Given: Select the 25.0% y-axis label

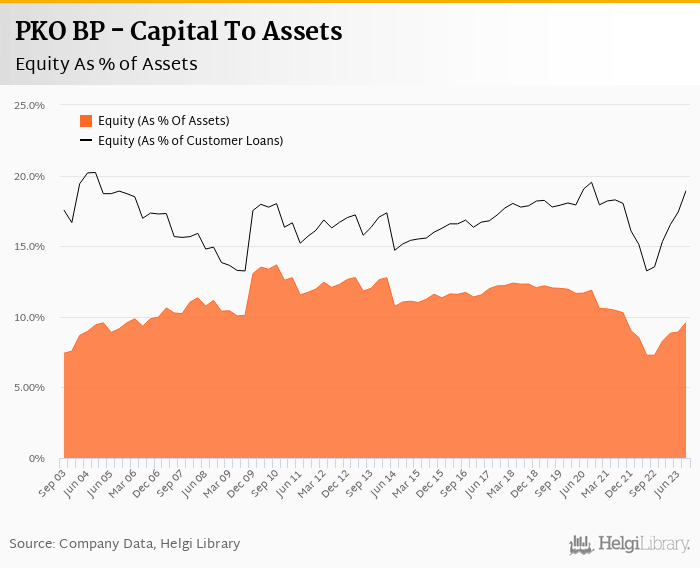Looking at the screenshot, I should [x=30, y=105].
